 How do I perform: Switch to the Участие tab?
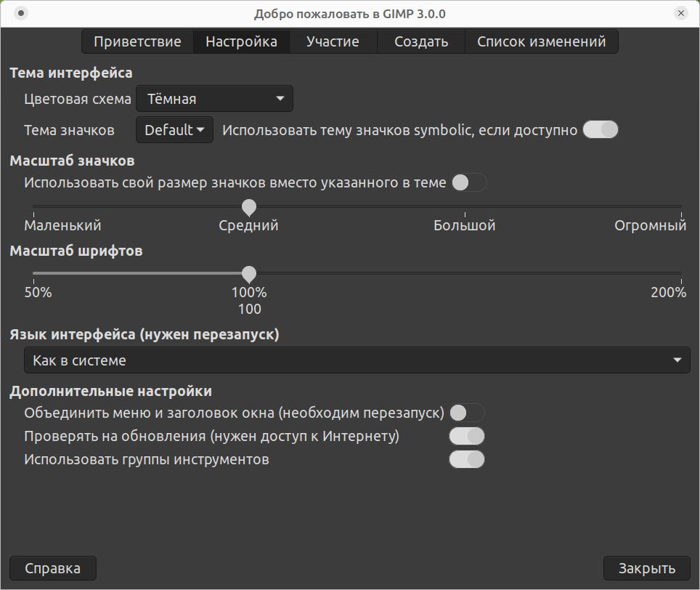[333, 41]
